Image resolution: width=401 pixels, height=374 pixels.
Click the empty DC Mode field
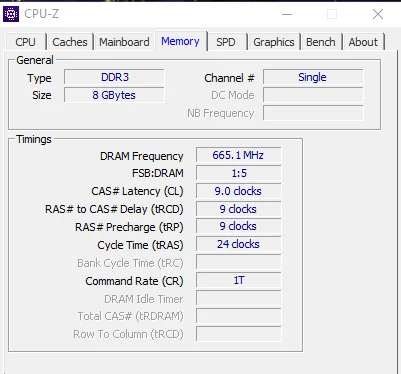313,95
